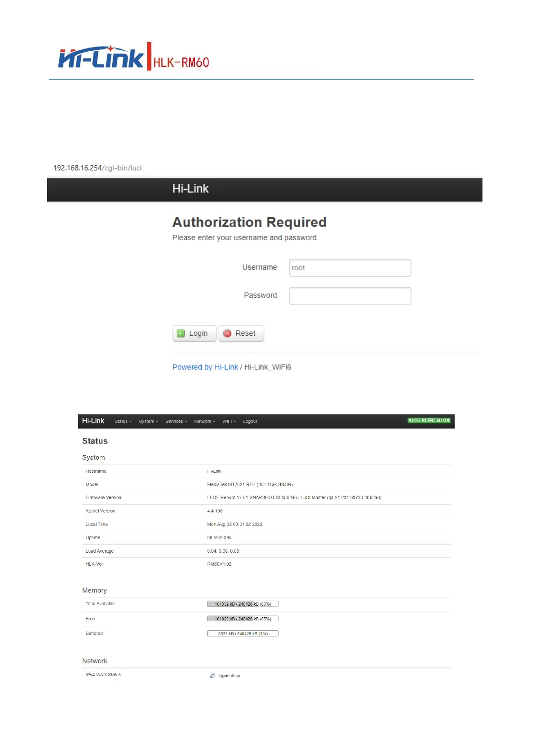This screenshot has height=756, width=535.
Task: Click the Login button
Action: tap(195, 334)
